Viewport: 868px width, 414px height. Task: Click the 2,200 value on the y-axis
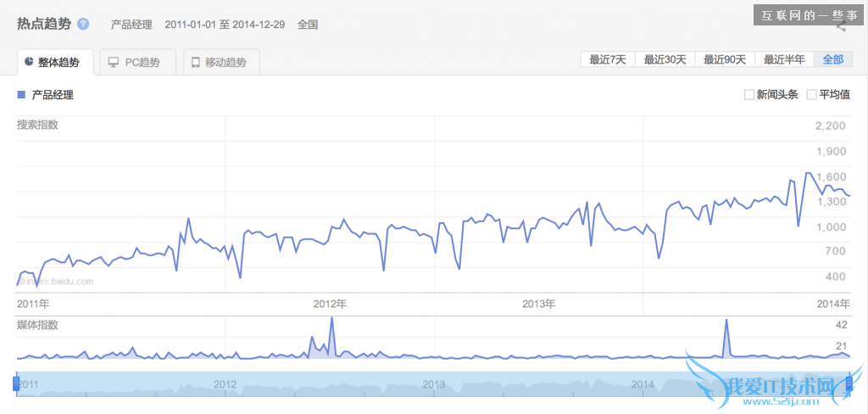coord(831,126)
